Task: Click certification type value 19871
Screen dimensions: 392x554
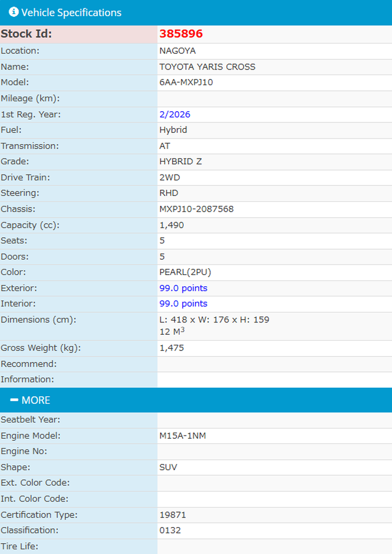Action: click(x=172, y=515)
